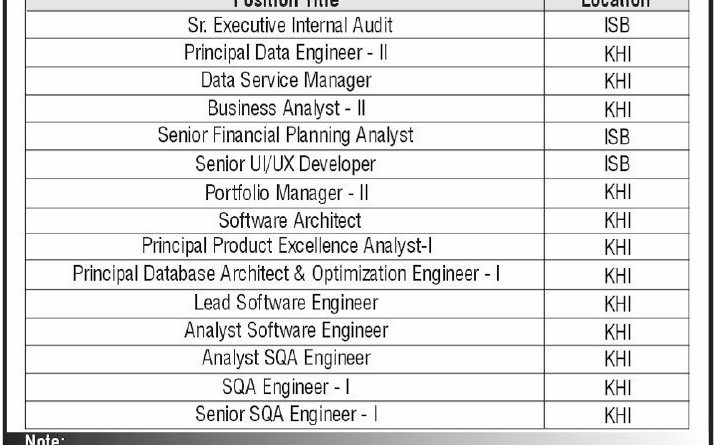
Task: Click 'Senior Financial Planning Analyst' position title
Action: tap(285, 135)
